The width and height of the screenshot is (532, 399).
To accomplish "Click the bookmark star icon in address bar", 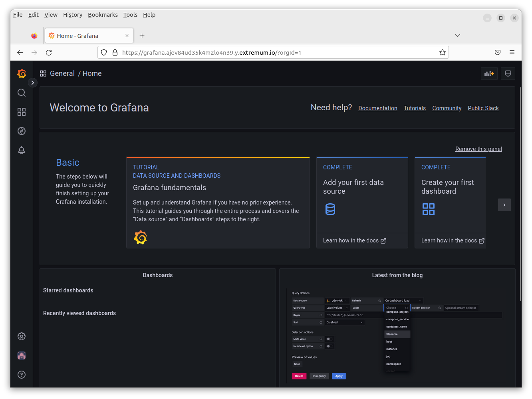I will click(x=443, y=53).
